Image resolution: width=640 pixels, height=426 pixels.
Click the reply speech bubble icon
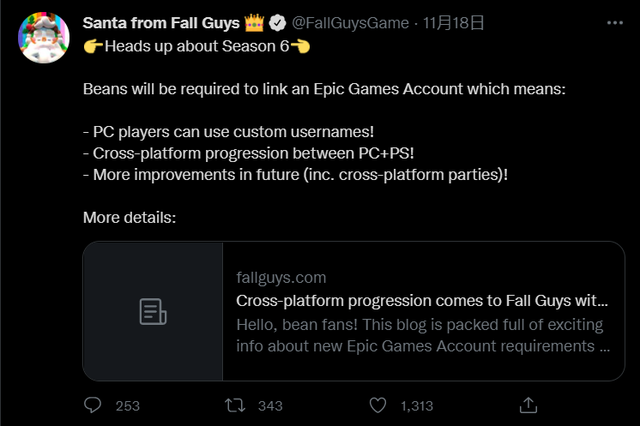click(x=93, y=405)
